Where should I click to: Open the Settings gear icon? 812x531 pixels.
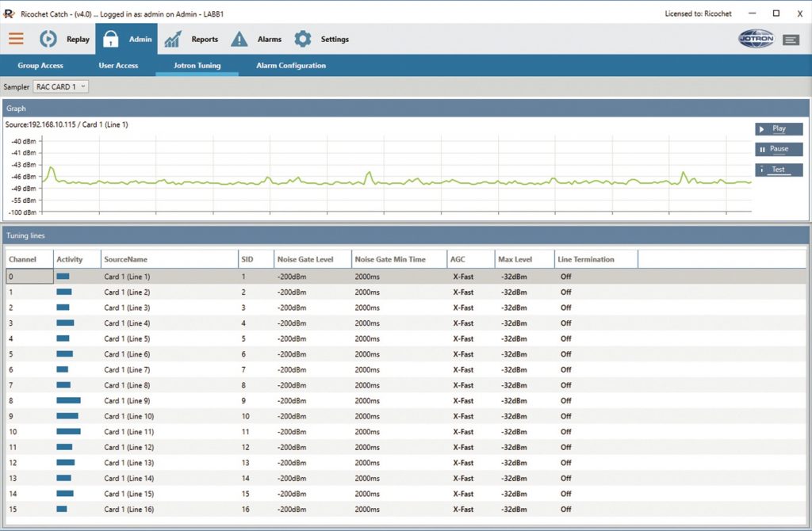pyautogui.click(x=303, y=39)
